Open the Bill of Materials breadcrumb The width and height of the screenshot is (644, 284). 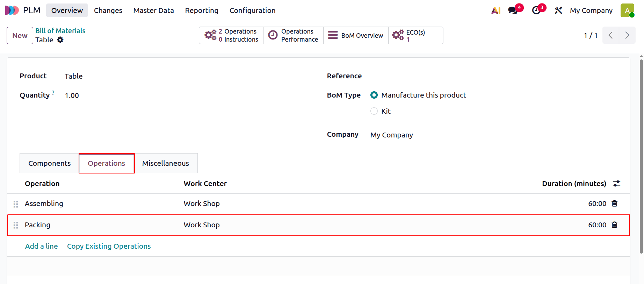pyautogui.click(x=60, y=31)
